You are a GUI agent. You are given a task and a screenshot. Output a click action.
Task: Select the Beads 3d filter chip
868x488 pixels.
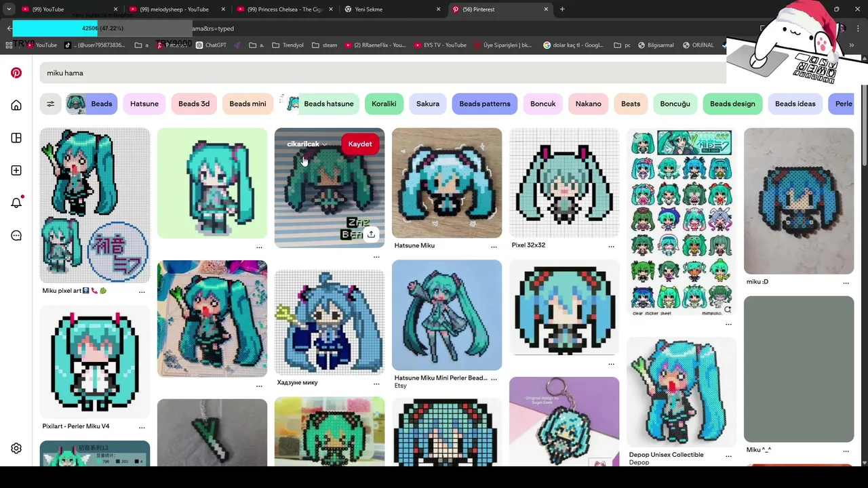(x=194, y=104)
